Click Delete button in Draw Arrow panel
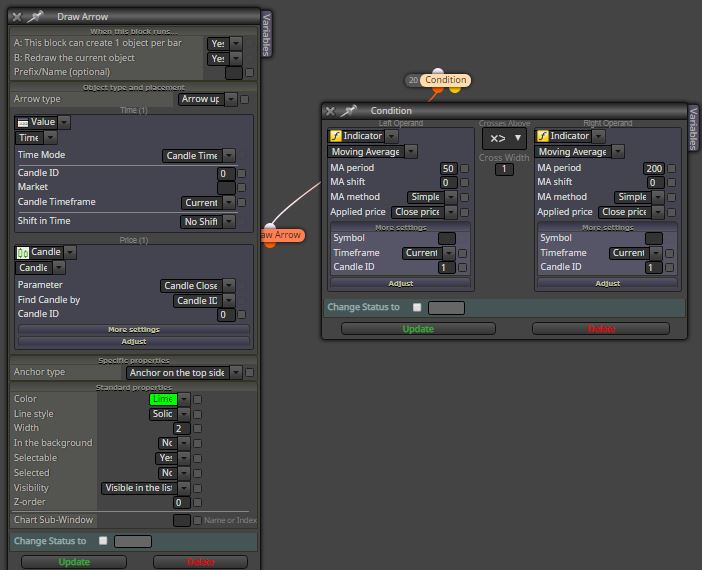Screen dimensions: 702x570 (200, 561)
